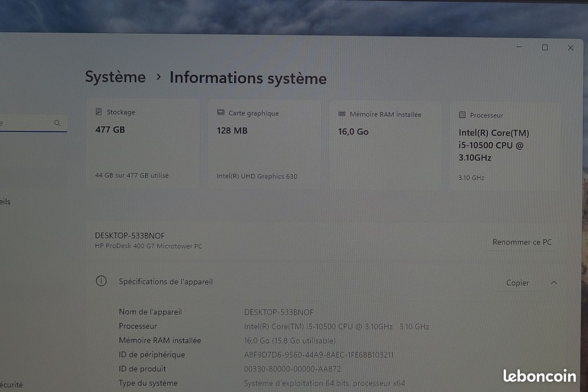Select the processor value in the specifications list

[337, 326]
